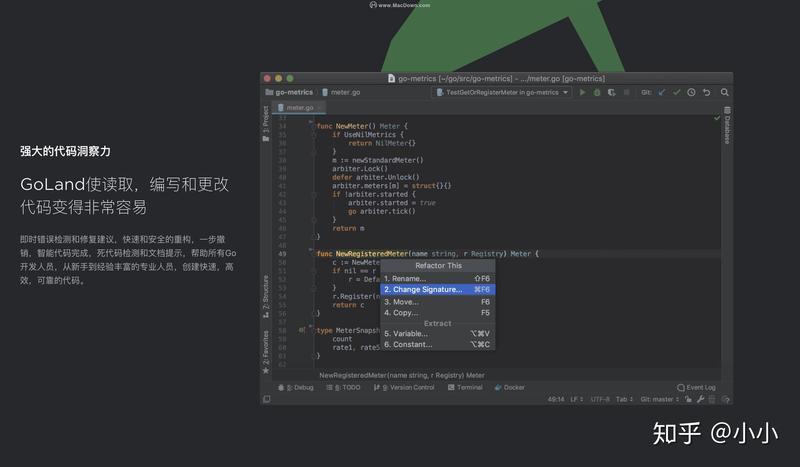Close the meter.go editor tab
This screenshot has height=467, width=800.
click(320, 108)
